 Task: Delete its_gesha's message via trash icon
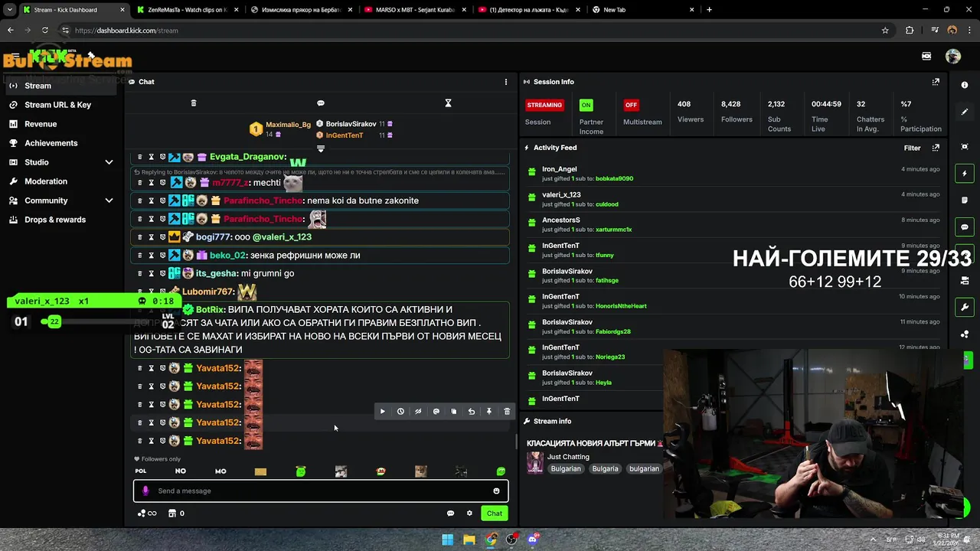click(139, 273)
